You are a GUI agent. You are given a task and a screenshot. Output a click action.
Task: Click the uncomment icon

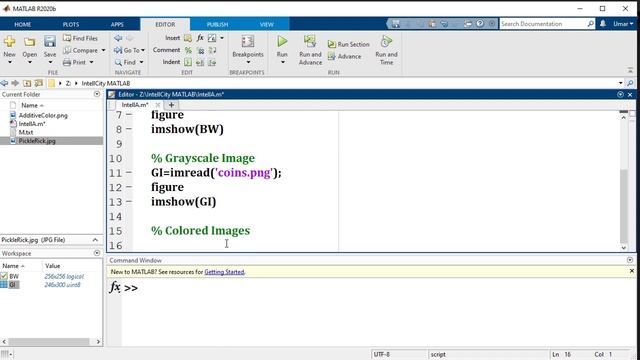pyautogui.click(x=200, y=50)
